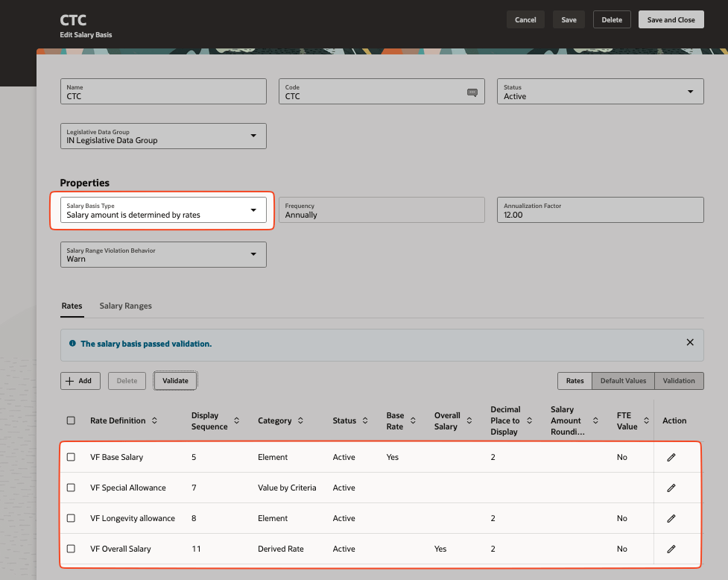
Task: Click the comment icon in Code field
Action: click(472, 92)
